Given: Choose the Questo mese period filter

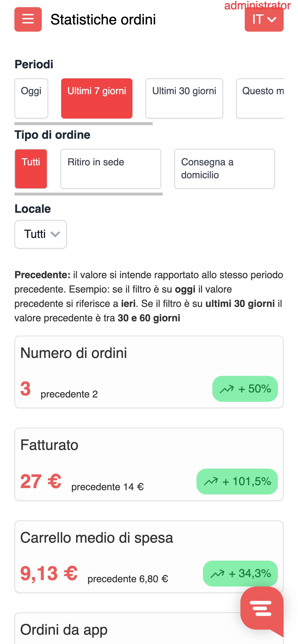Looking at the screenshot, I should pos(260,98).
